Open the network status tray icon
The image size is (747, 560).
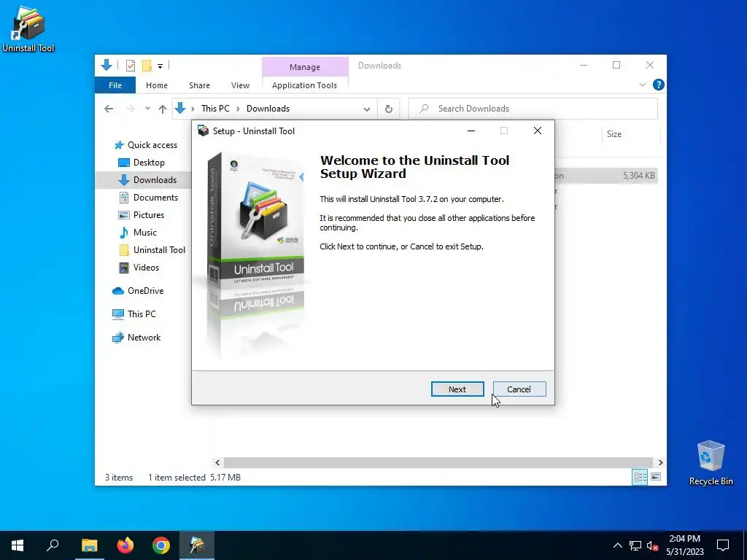click(x=635, y=545)
